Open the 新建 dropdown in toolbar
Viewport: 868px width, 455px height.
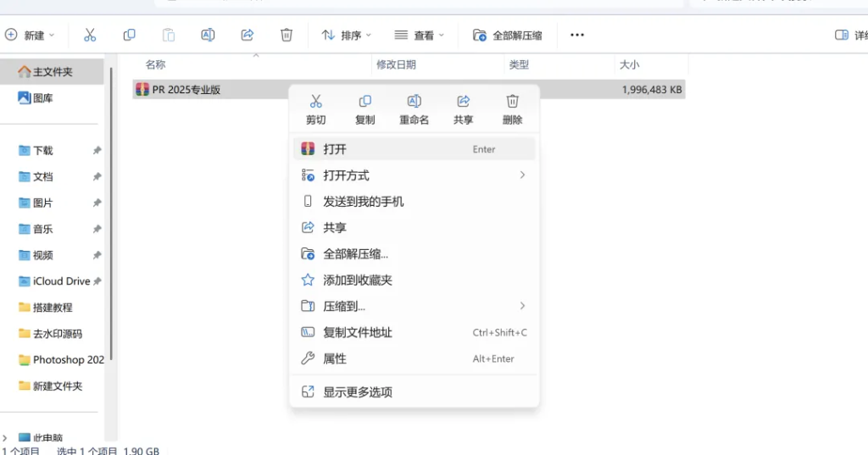tap(30, 36)
